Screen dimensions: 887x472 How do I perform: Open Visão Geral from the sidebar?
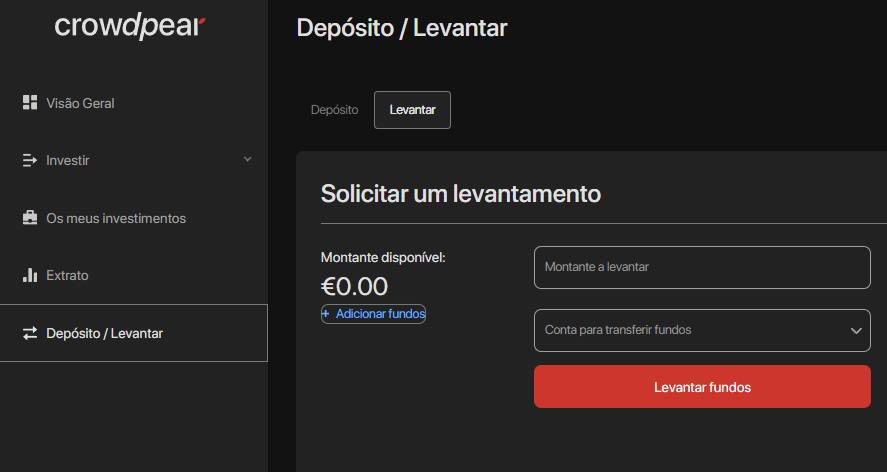tap(80, 103)
